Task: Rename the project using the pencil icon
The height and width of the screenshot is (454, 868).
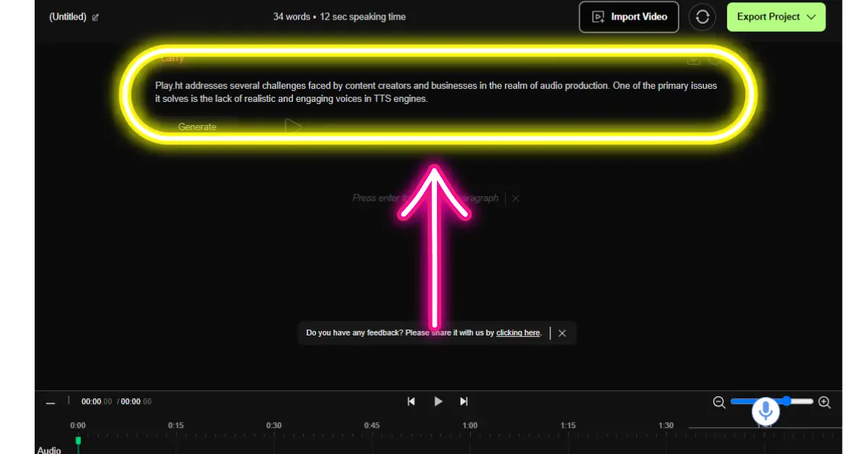Action: (x=95, y=16)
